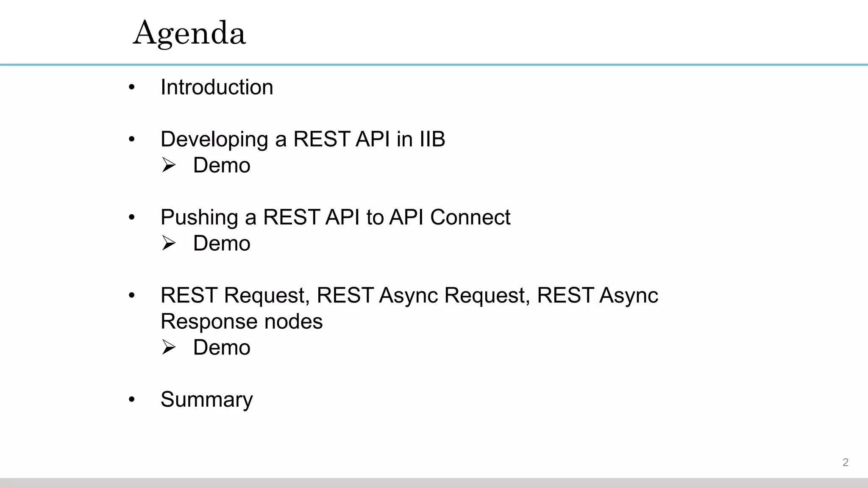Screen dimensions: 868x488
Task: Click the bullet dot beside REST Request line
Action: [x=132, y=296]
